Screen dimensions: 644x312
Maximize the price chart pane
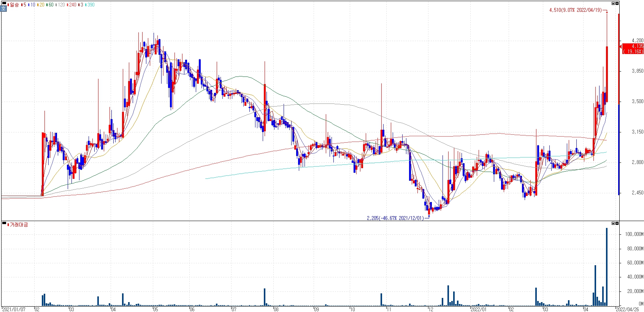613,3
